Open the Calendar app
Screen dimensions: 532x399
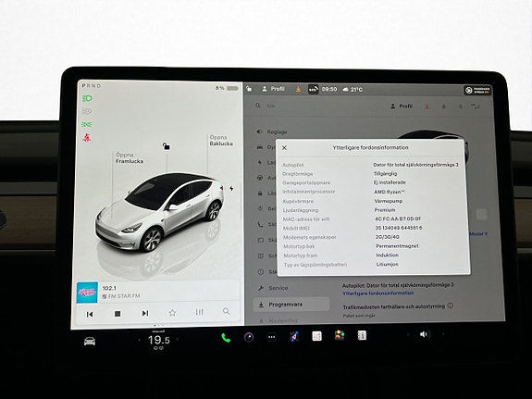pos(316,336)
